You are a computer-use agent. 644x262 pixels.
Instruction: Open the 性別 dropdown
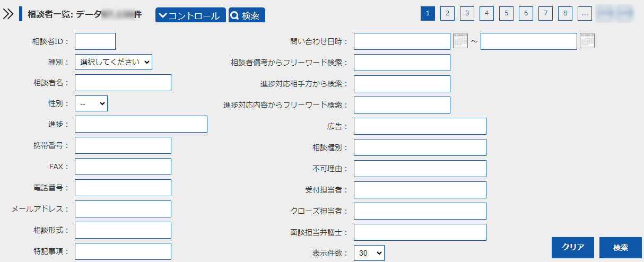click(x=91, y=103)
